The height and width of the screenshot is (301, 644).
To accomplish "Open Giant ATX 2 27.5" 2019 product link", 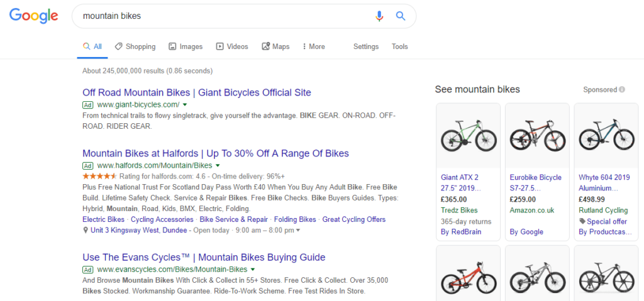I will pos(460,183).
